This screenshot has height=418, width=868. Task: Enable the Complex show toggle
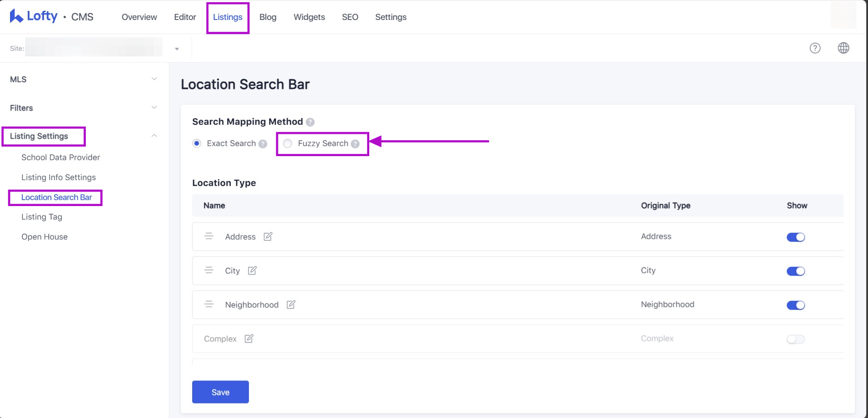[x=795, y=339]
